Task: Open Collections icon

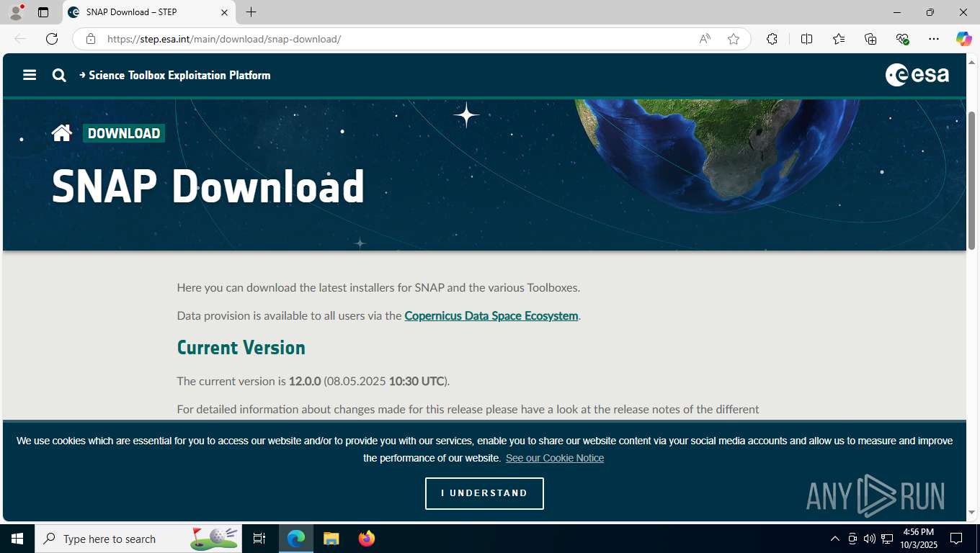Action: click(870, 39)
